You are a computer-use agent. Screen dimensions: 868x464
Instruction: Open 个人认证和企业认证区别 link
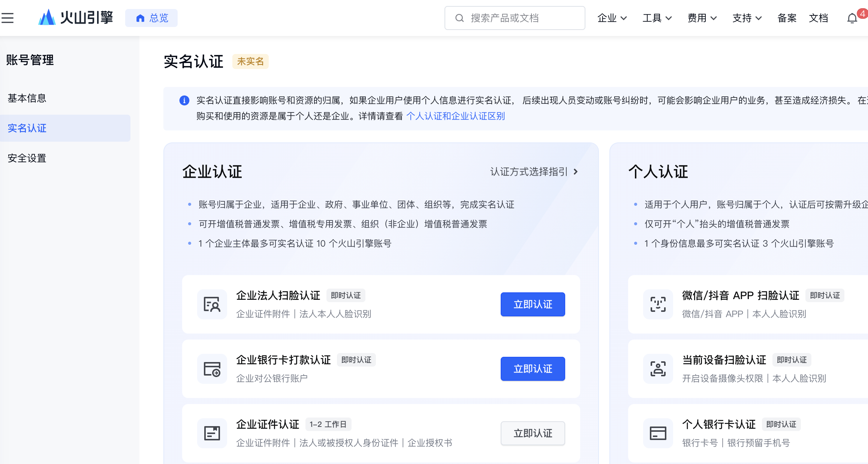point(455,116)
